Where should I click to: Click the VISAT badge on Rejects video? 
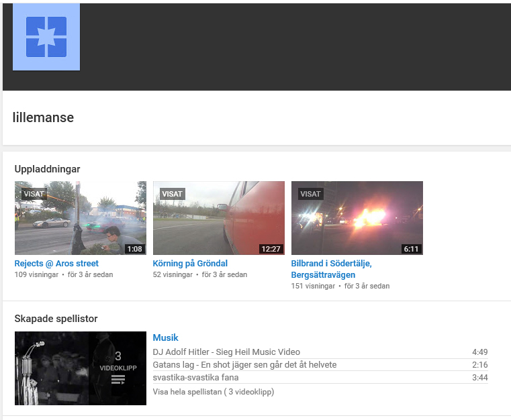pos(34,194)
